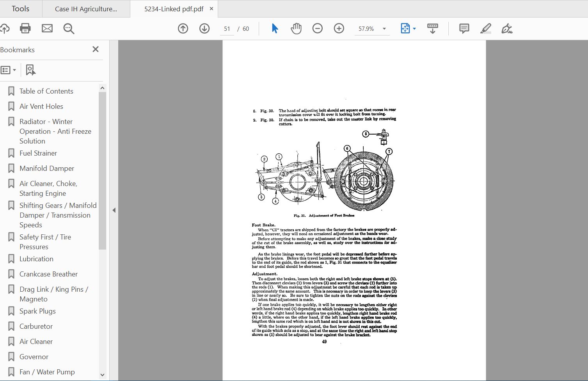Collapse the left navigation pane arrow
Screen dimensions: 588x381
click(x=114, y=210)
